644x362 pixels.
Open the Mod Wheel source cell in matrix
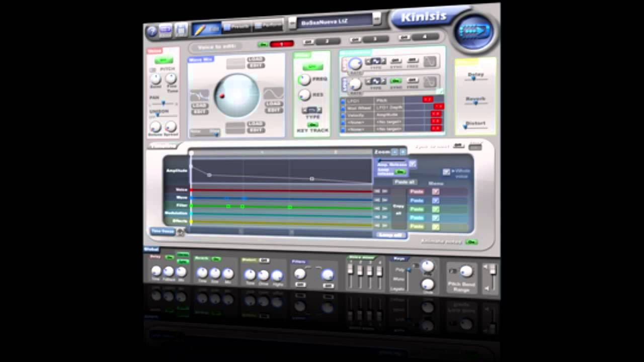pyautogui.click(x=360, y=108)
